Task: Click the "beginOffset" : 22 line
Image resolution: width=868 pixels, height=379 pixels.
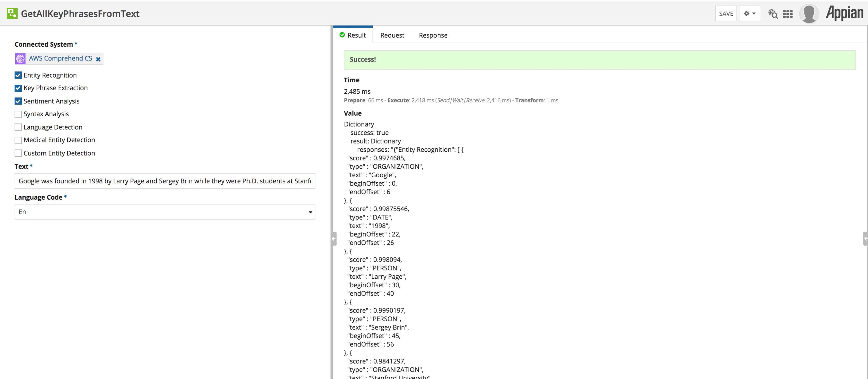Action: pos(374,234)
